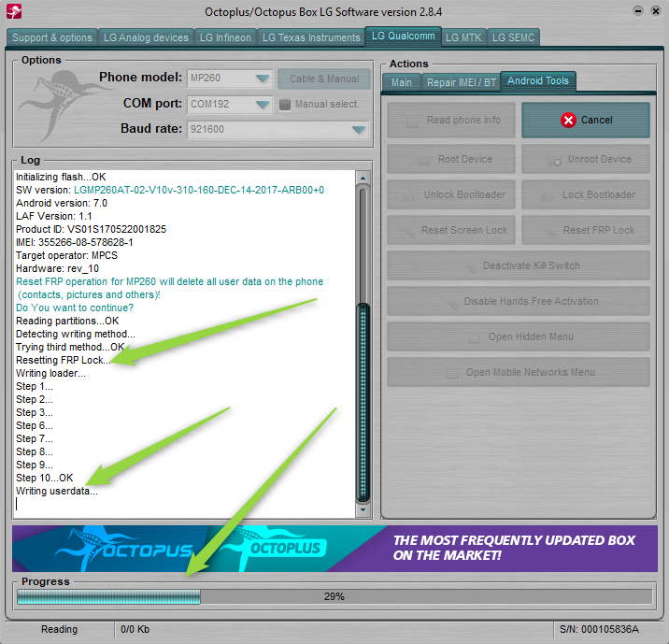Toggle the Manual select checkbox
The width and height of the screenshot is (669, 644).
[285, 105]
